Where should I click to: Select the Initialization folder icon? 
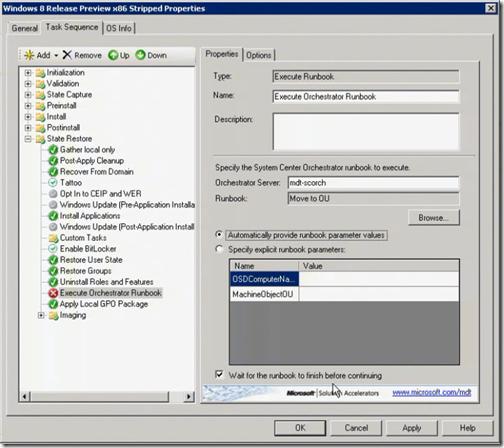pos(40,73)
